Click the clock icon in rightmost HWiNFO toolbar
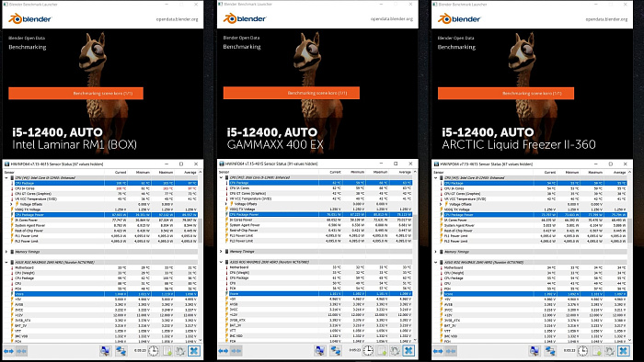 (x=582, y=351)
